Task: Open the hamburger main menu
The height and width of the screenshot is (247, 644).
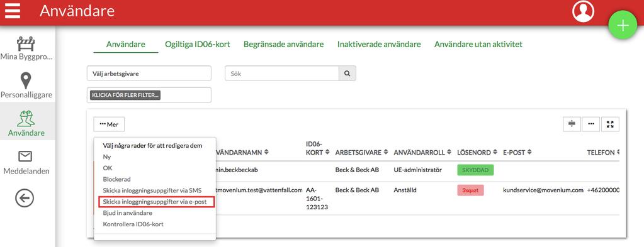Action: (x=13, y=11)
